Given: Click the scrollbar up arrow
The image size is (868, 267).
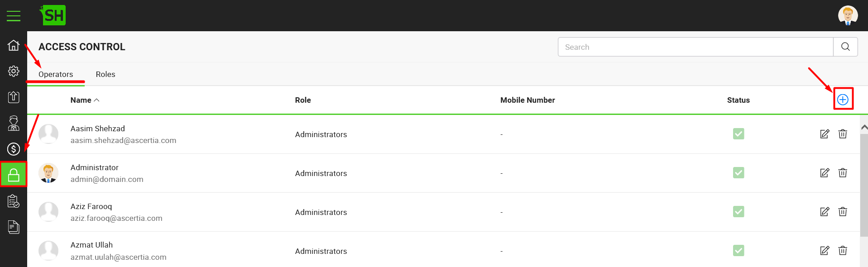Looking at the screenshot, I should 864,128.
